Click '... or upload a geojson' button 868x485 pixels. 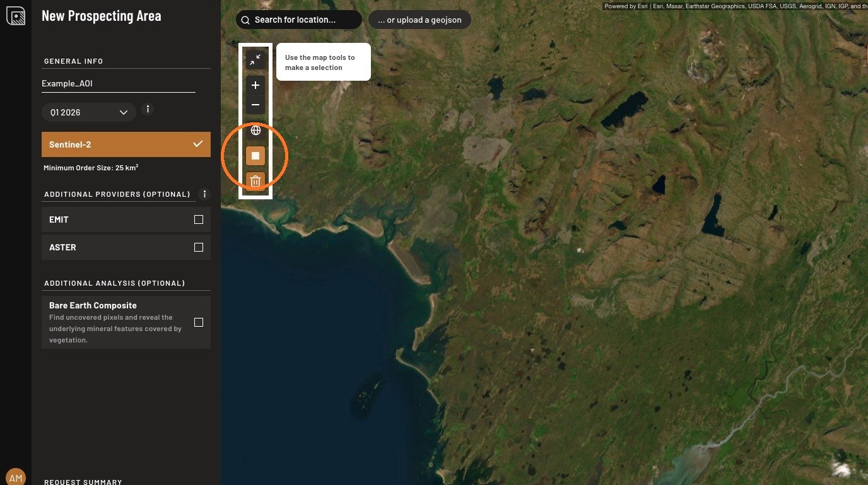click(419, 20)
